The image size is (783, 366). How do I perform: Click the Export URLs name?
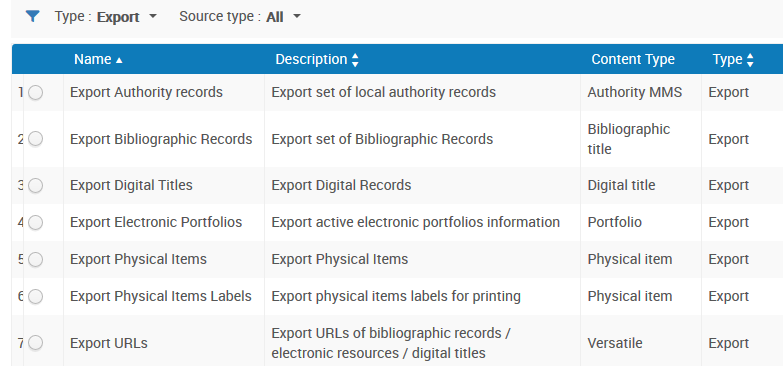point(109,343)
